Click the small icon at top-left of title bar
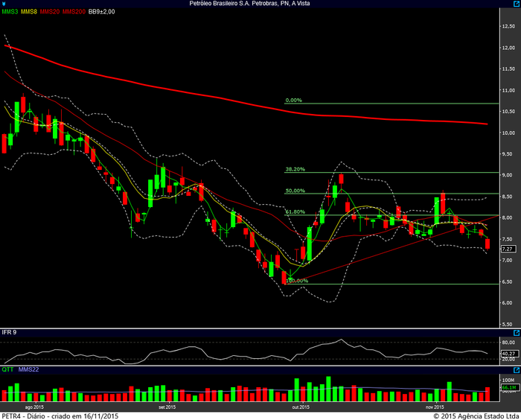Image resolution: width=521 pixels, height=420 pixels. 4,4
